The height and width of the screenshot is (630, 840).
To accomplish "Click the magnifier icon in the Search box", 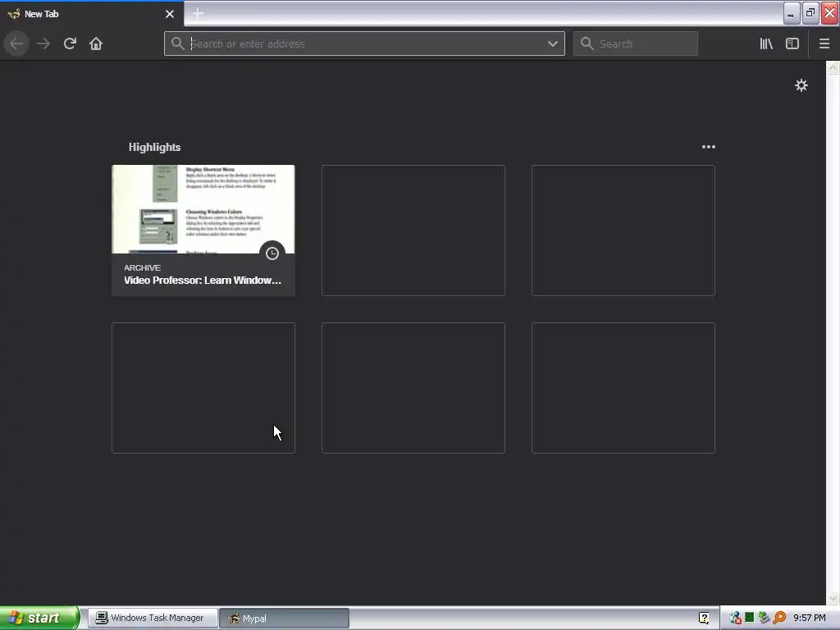I will (x=587, y=43).
